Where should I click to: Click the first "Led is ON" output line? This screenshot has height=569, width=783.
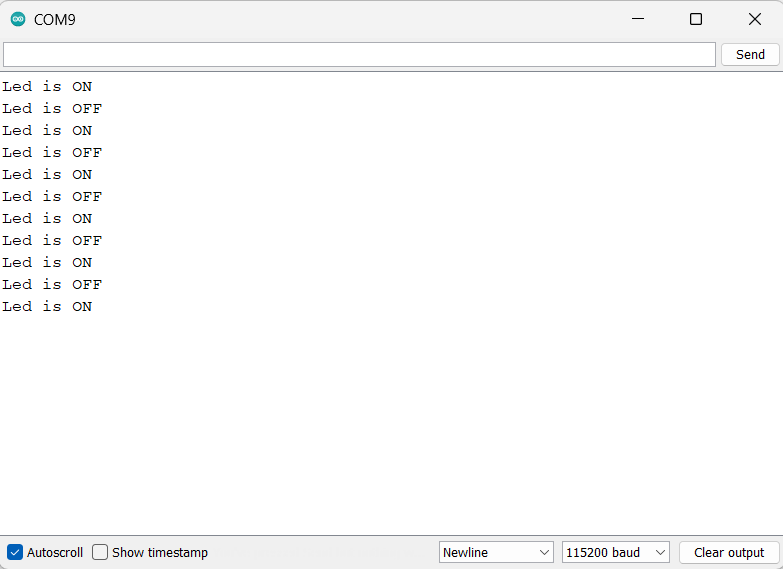point(47,87)
